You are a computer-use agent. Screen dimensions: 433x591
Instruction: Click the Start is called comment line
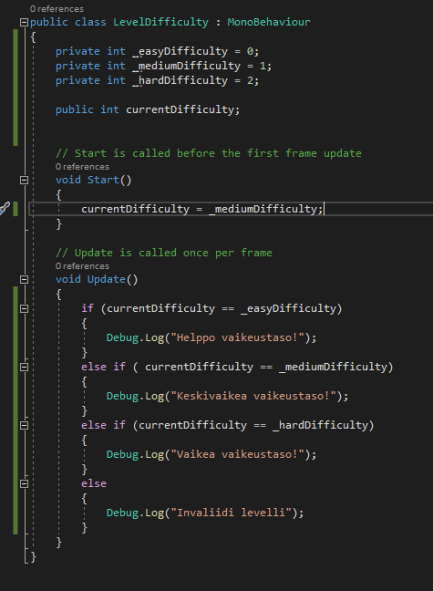[208, 153]
